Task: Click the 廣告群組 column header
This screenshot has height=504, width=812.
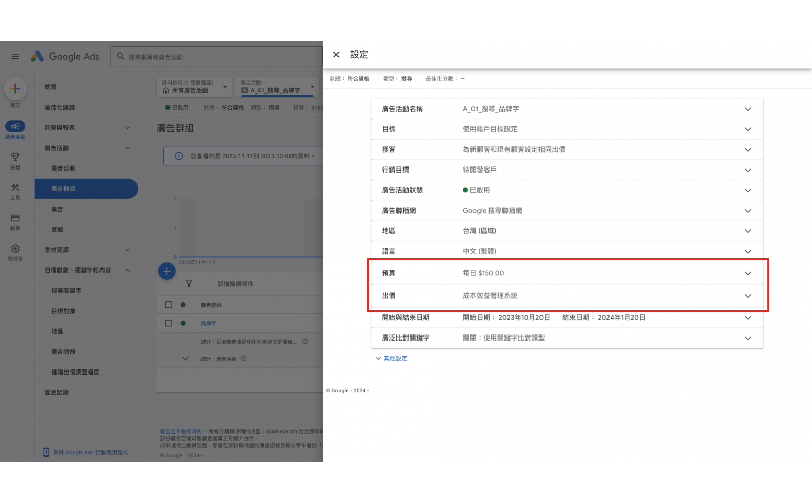Action: pyautogui.click(x=211, y=305)
